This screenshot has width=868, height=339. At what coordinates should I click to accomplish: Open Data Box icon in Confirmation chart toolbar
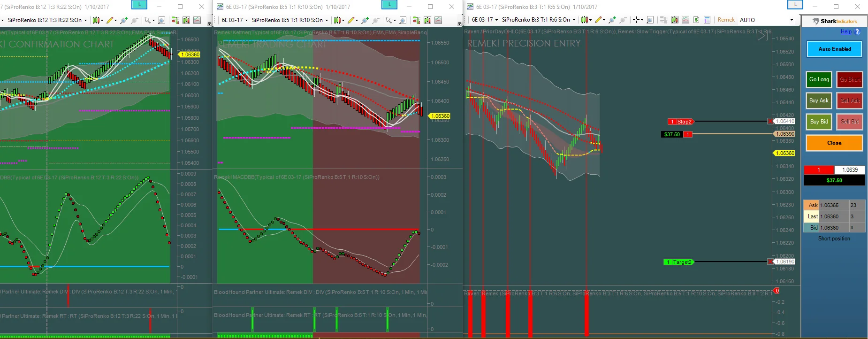(186, 20)
